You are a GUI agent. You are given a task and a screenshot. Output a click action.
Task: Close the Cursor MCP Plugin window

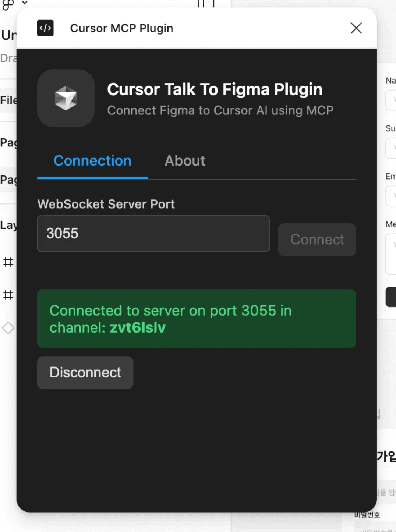[356, 28]
